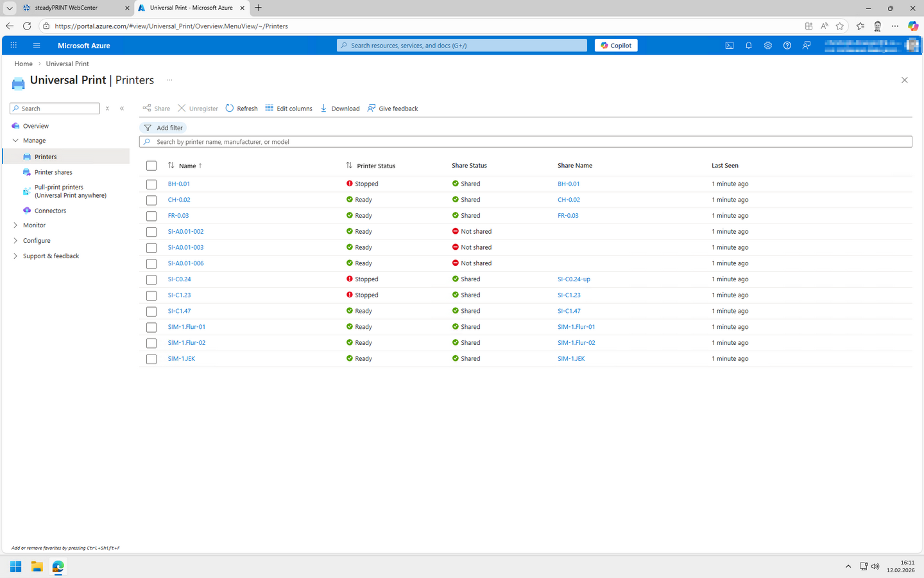This screenshot has width=924, height=578.
Task: Select the checkbox for printer BH-0.01
Action: click(x=151, y=184)
